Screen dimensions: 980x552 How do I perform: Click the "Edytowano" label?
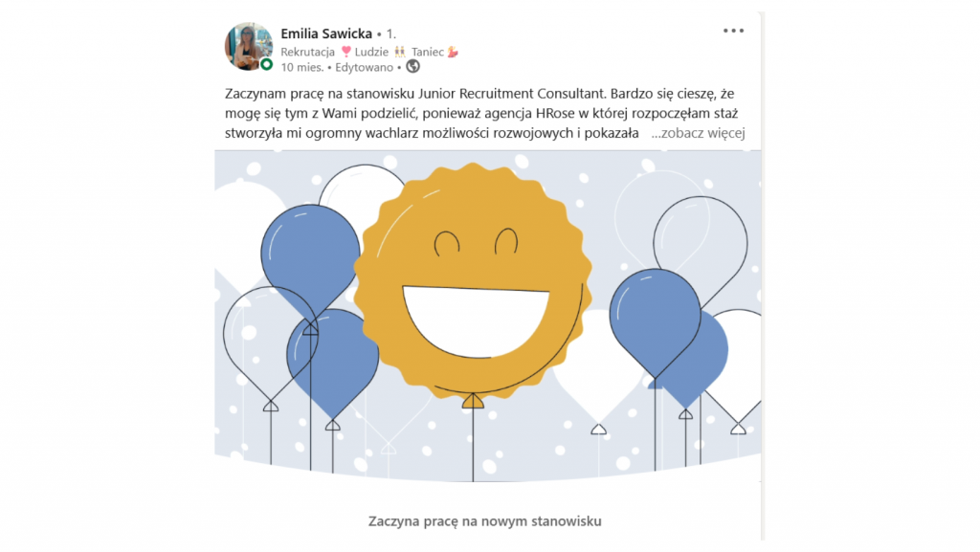(365, 67)
